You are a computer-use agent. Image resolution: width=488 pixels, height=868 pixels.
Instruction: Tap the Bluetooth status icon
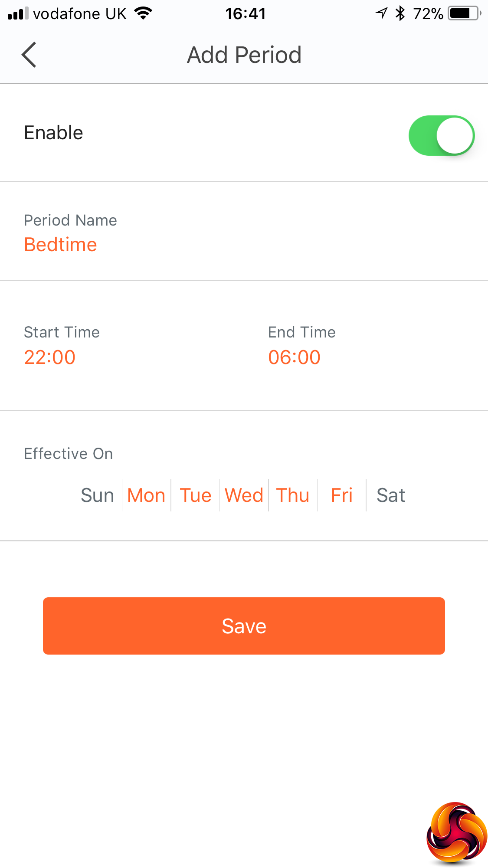click(x=400, y=13)
